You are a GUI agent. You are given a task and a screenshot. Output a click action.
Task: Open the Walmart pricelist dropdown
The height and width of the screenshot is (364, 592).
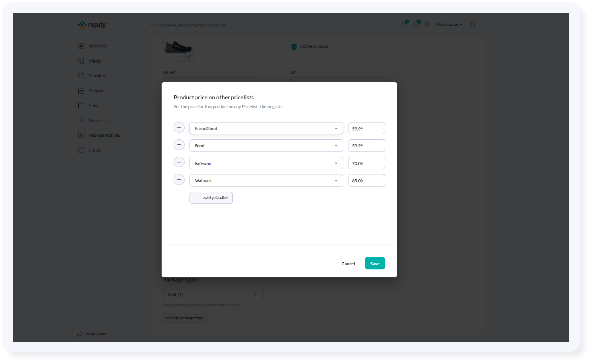click(337, 180)
